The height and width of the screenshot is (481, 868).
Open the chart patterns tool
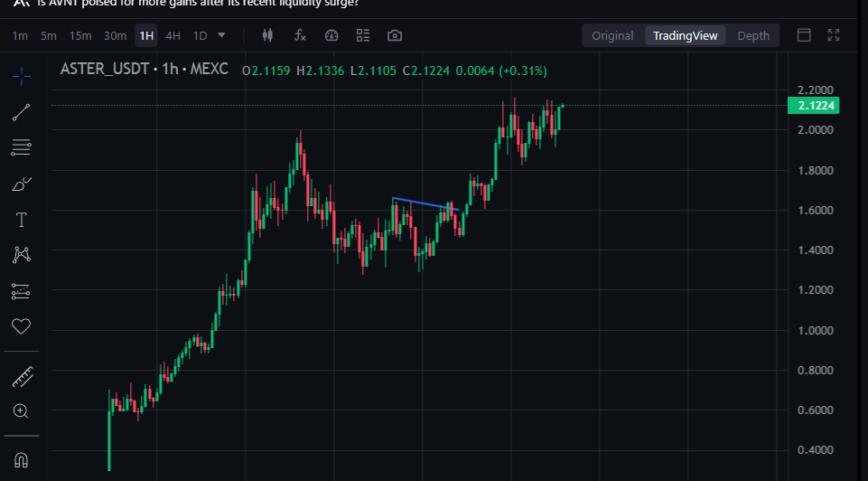tap(21, 255)
